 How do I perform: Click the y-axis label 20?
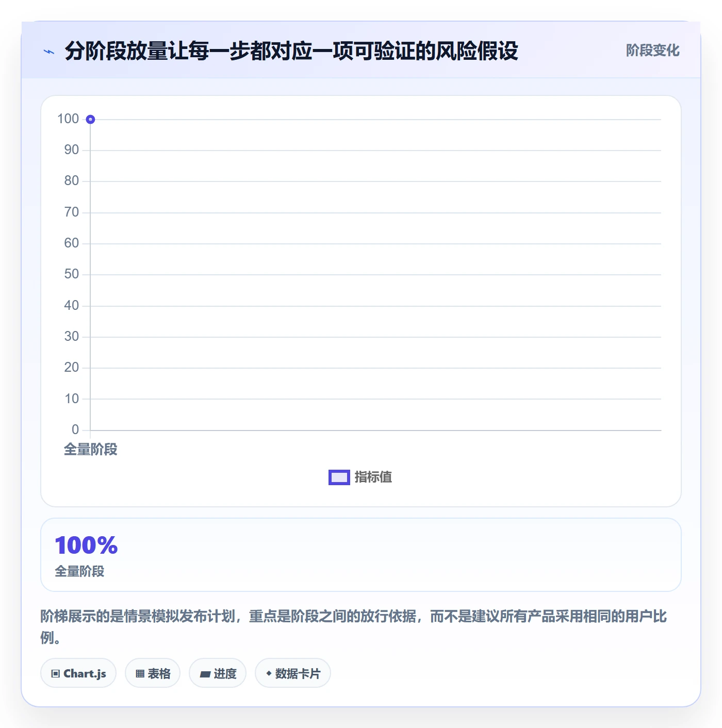pyautogui.click(x=72, y=368)
